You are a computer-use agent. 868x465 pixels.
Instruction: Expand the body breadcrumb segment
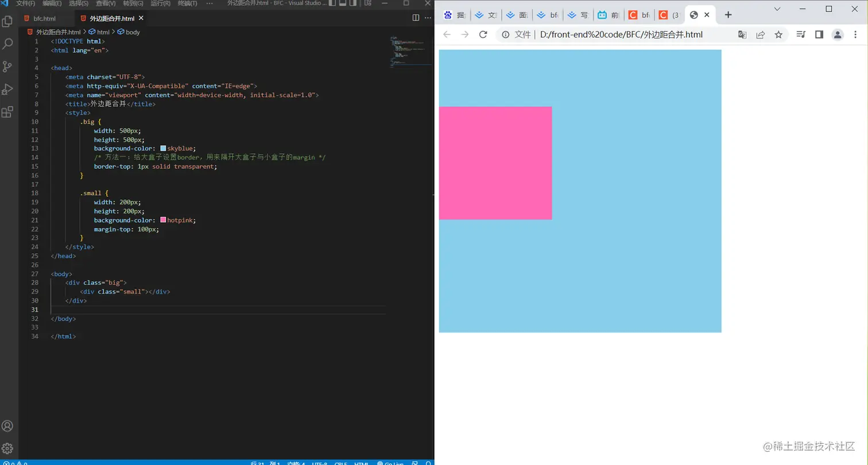pyautogui.click(x=129, y=32)
